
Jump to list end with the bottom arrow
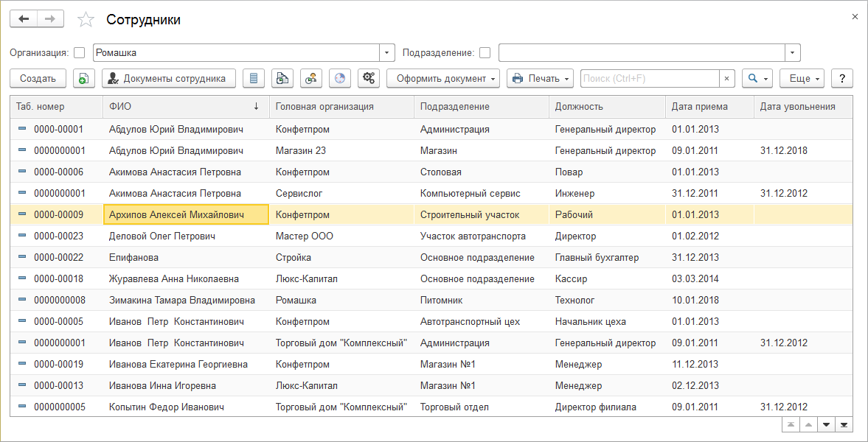tap(844, 424)
